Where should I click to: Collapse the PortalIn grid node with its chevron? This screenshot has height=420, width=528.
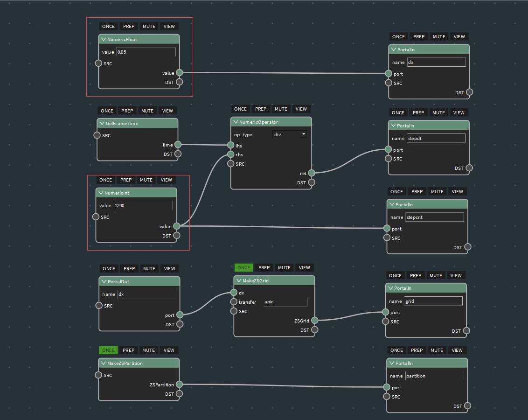pyautogui.click(x=390, y=288)
